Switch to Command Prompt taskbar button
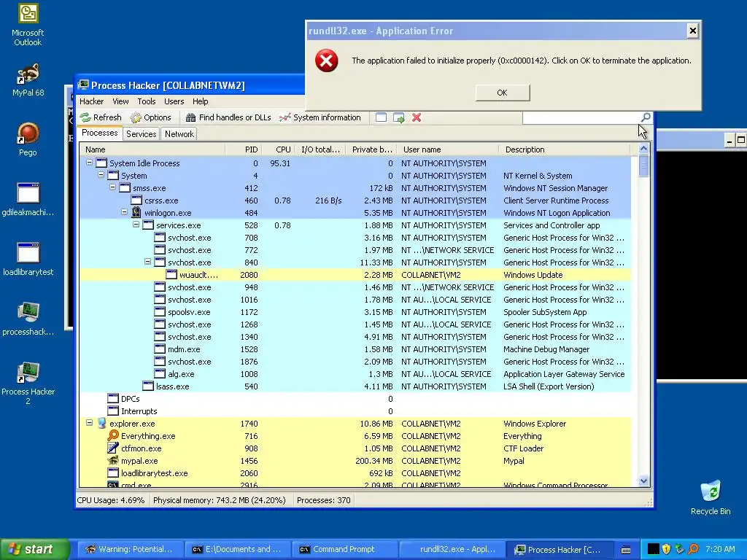This screenshot has height=560, width=747. 344,549
